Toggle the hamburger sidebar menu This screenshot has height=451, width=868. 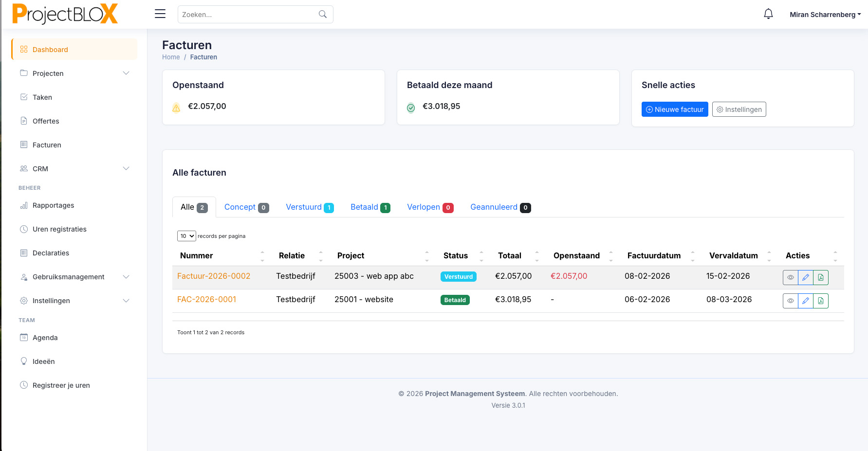(160, 14)
